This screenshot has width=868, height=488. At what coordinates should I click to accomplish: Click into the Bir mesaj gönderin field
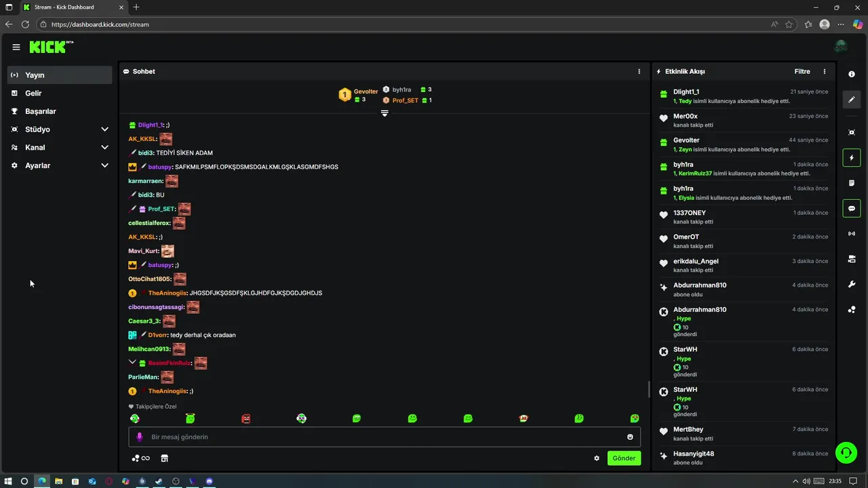(x=384, y=437)
